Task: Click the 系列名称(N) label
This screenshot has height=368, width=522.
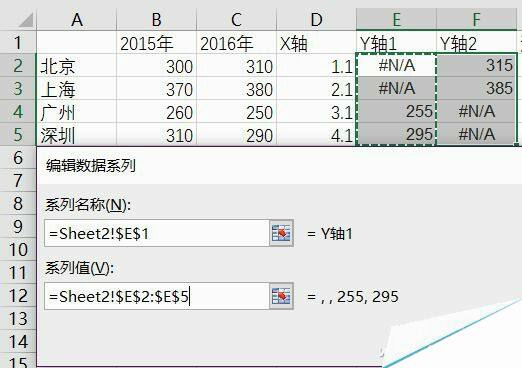Action: pos(88,205)
